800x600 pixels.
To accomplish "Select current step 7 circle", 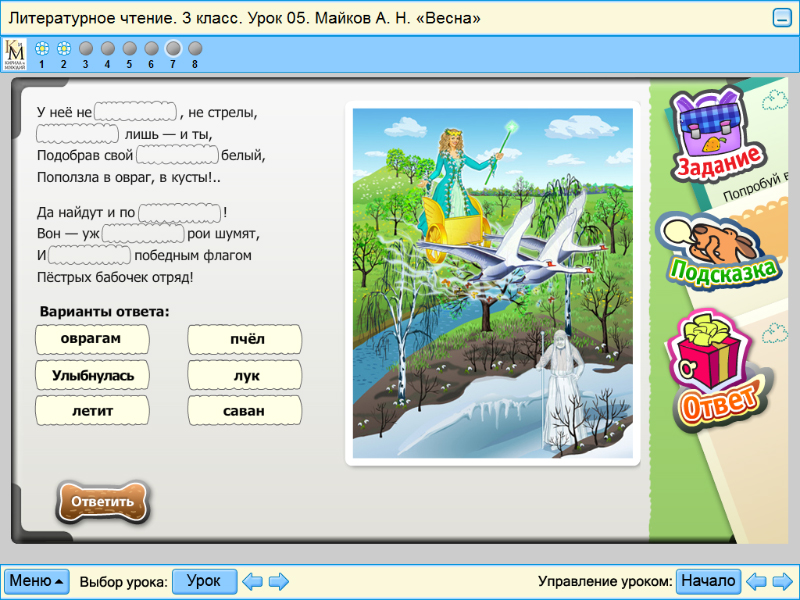I will point(173,49).
